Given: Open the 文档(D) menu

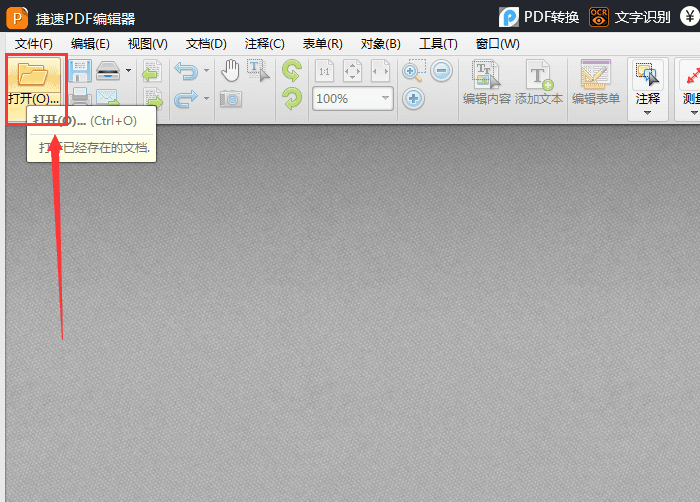Looking at the screenshot, I should 206,44.
